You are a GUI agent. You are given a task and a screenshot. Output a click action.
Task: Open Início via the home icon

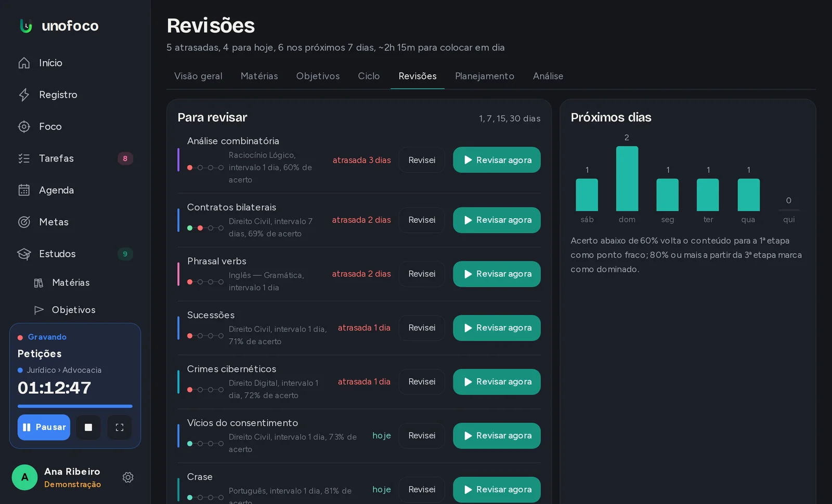click(x=24, y=63)
